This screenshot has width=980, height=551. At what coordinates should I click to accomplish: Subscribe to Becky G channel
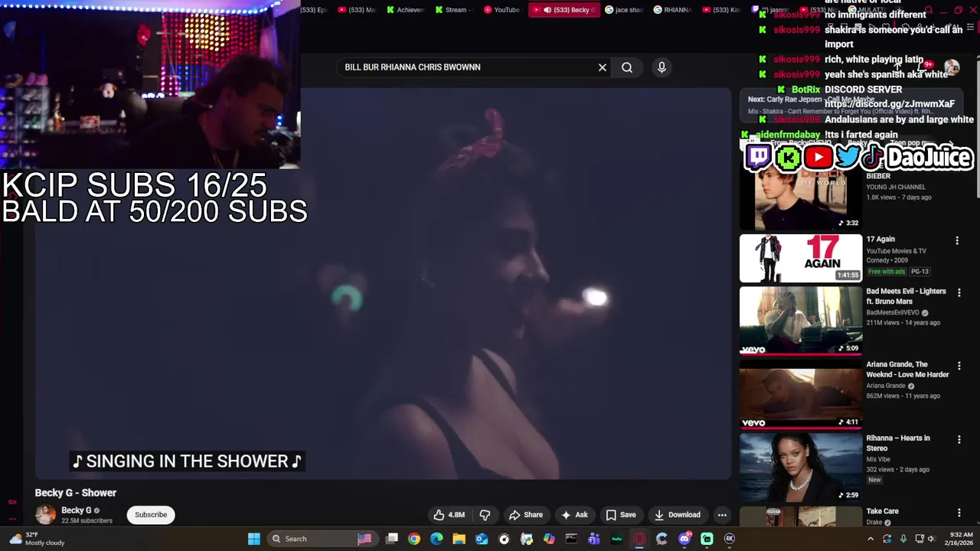(151, 515)
